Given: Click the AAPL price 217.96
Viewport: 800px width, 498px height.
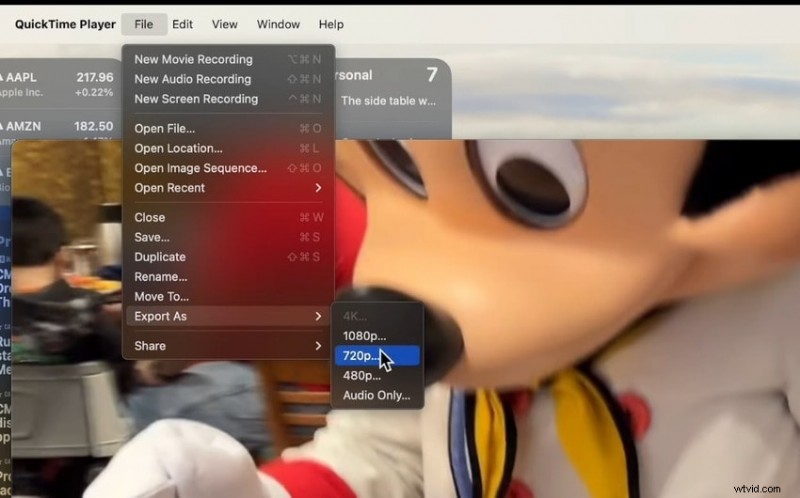Looking at the screenshot, I should 94,78.
